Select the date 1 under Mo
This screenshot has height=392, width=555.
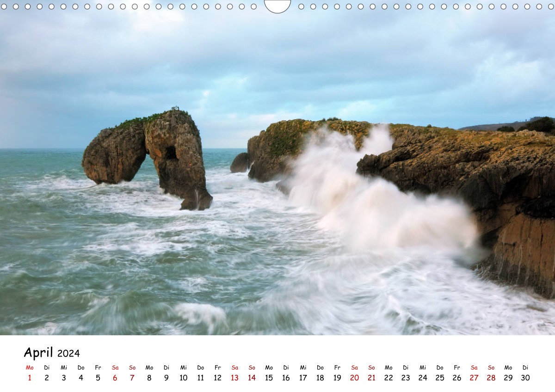pos(30,378)
